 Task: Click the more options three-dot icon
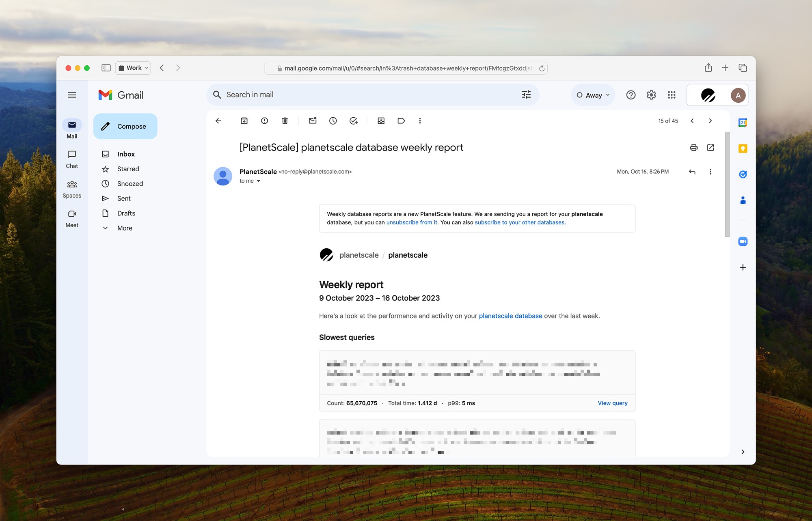(x=710, y=172)
